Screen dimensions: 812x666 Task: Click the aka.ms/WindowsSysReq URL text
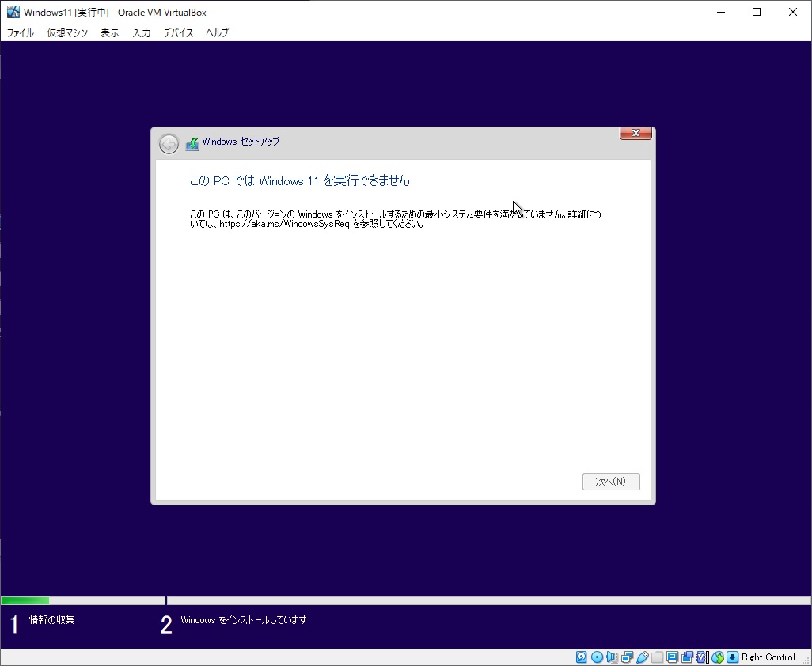[285, 224]
